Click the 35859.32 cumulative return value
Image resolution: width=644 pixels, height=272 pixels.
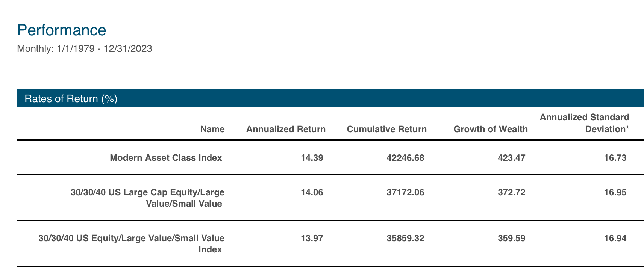tap(405, 238)
